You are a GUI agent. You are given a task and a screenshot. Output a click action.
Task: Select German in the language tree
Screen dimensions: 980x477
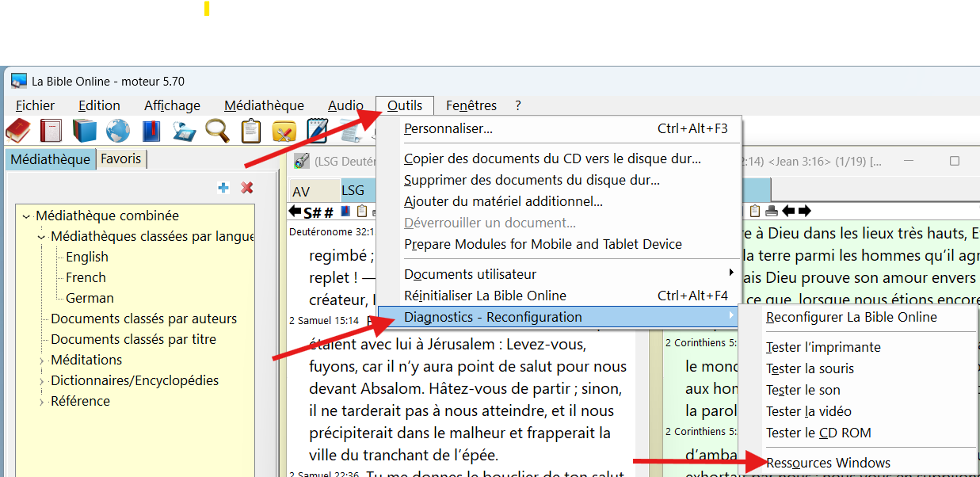tap(90, 298)
